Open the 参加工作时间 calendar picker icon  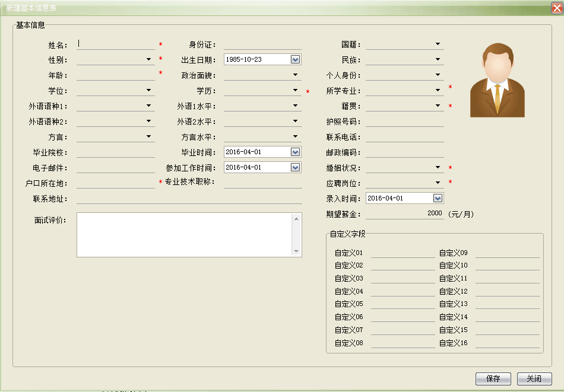pyautogui.click(x=295, y=167)
